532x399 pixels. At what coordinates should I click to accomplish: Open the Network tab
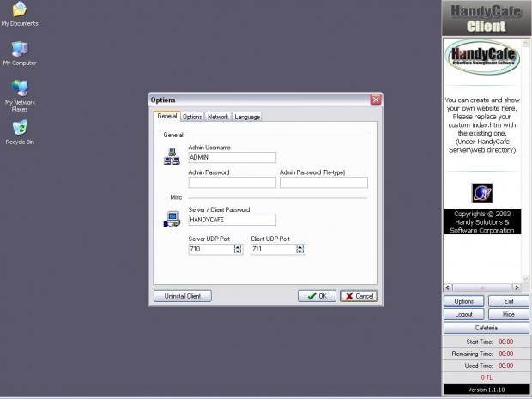click(x=218, y=117)
